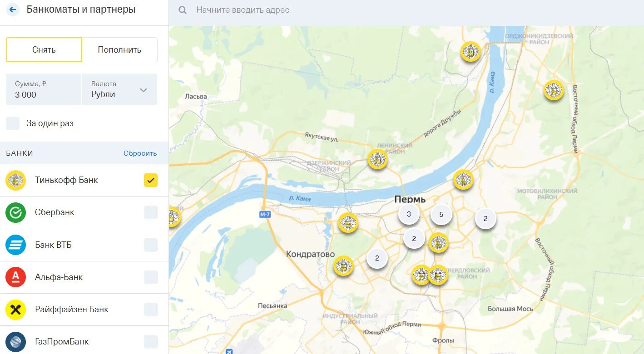Check the ГазПромБанк checkbox

pyautogui.click(x=151, y=342)
